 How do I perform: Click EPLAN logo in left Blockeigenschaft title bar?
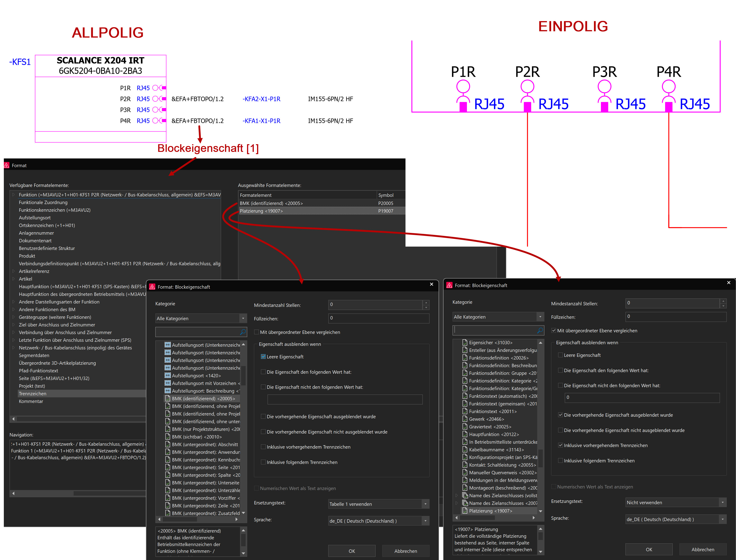pos(152,287)
